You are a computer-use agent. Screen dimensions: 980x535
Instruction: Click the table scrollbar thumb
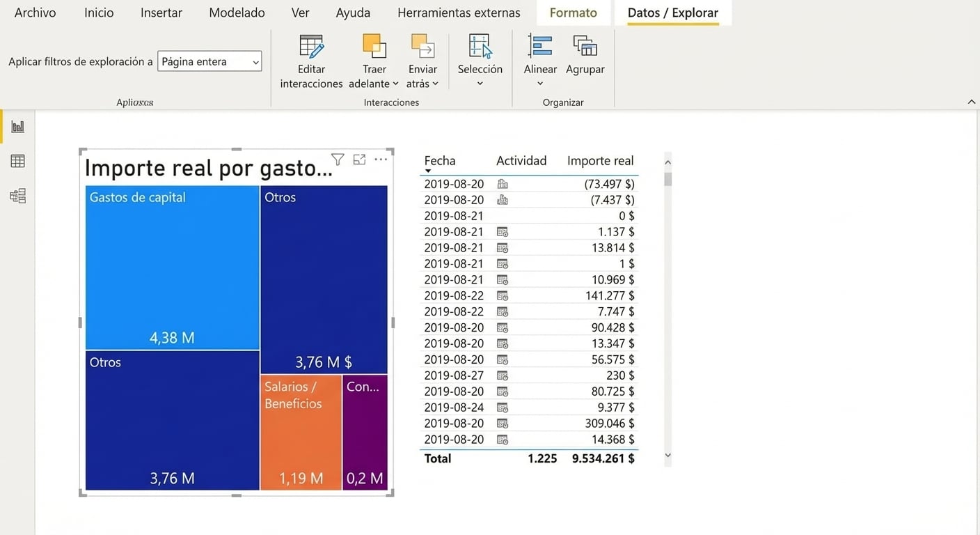668,179
